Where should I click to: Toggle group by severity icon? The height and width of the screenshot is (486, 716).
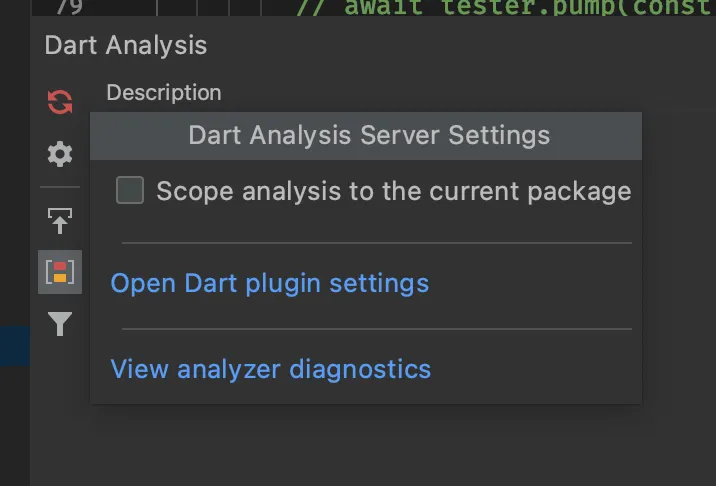point(60,271)
